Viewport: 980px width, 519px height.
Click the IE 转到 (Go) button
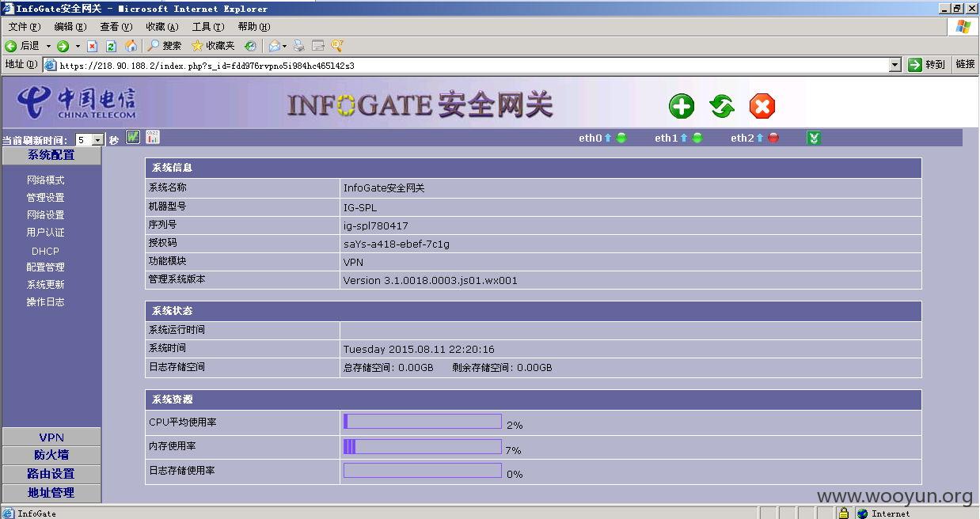point(927,65)
